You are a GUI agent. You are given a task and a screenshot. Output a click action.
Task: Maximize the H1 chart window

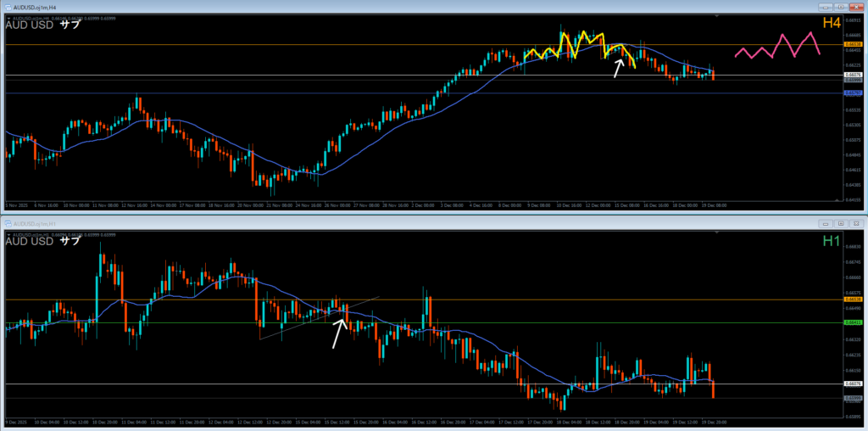[x=839, y=223]
